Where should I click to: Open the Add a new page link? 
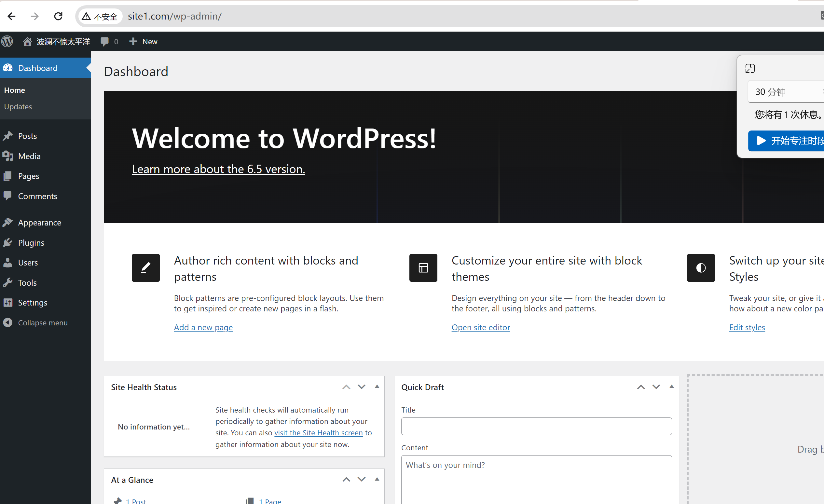203,327
